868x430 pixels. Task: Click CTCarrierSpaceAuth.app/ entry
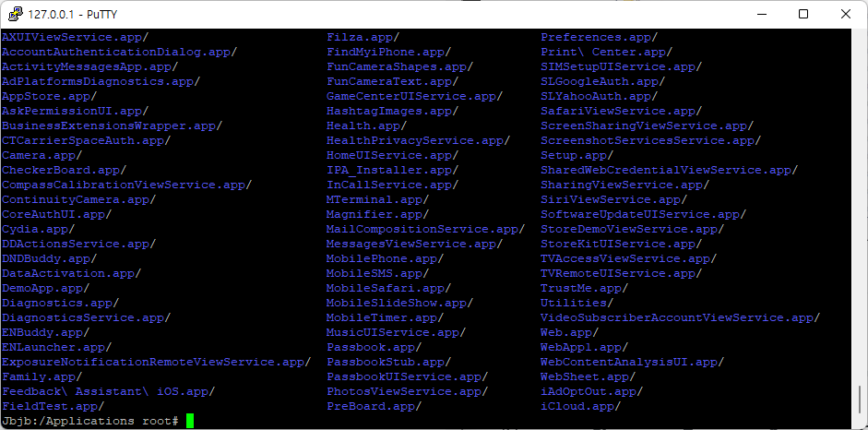tap(87, 140)
